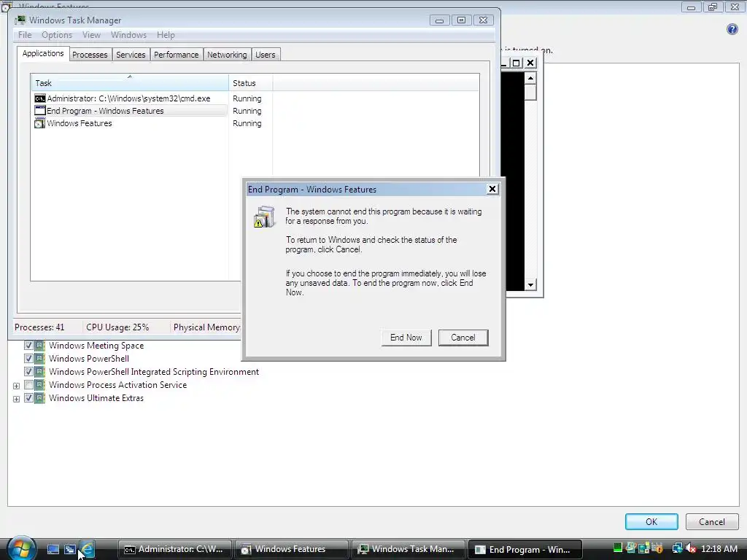This screenshot has width=747, height=560.
Task: Select End Program - Windows Features task
Action: tap(131, 111)
